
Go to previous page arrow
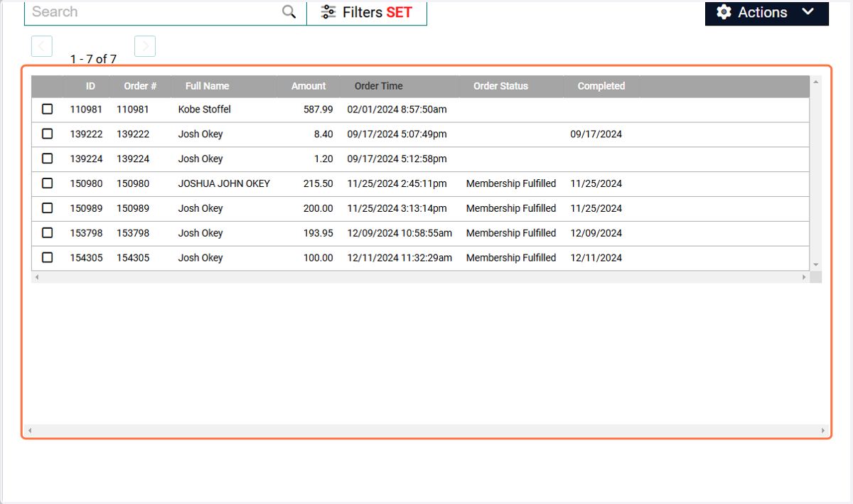42,46
